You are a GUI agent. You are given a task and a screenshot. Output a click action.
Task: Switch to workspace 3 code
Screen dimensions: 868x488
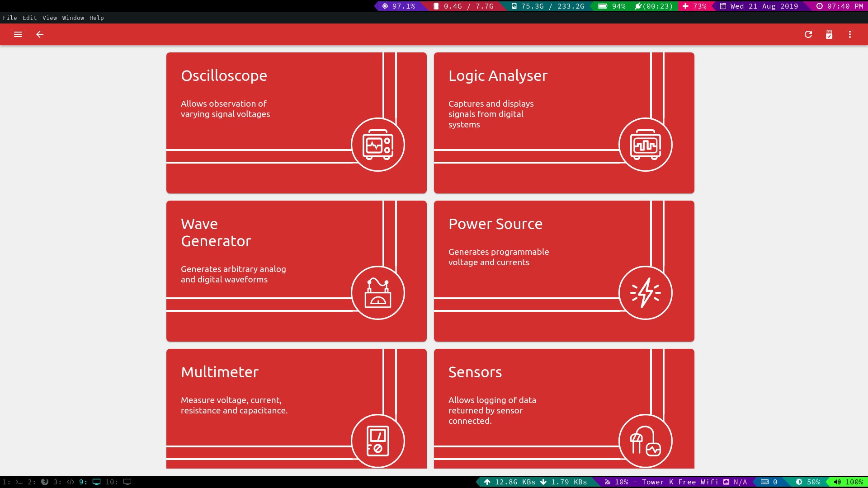click(64, 482)
